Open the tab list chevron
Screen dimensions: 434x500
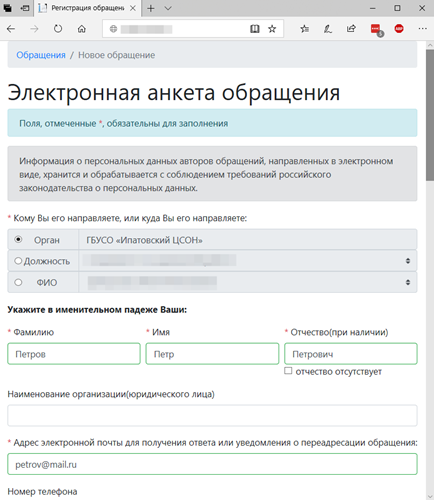(168, 8)
